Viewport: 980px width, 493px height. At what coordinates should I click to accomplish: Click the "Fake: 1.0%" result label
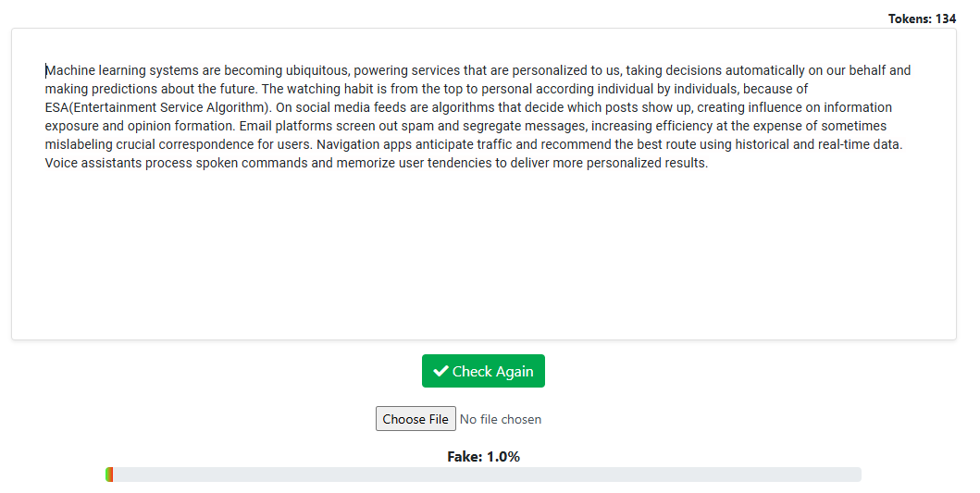[x=483, y=456]
